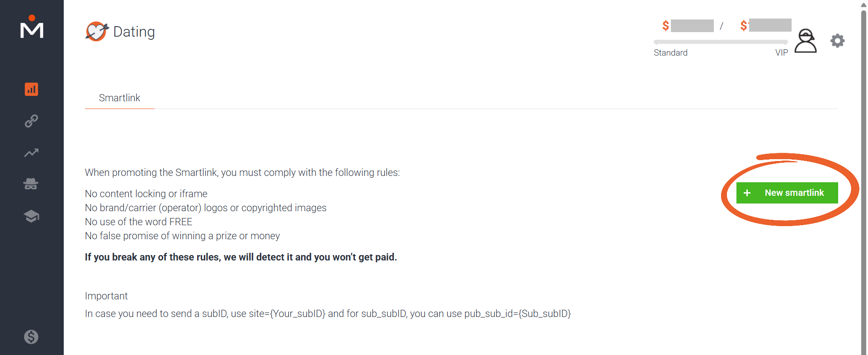Screen dimensions: 868x355
Task: Open the trending line statistics sidebar icon
Action: 31,153
